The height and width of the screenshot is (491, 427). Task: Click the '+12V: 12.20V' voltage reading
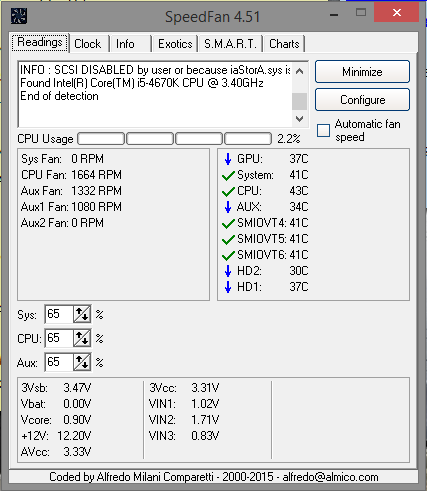56,436
